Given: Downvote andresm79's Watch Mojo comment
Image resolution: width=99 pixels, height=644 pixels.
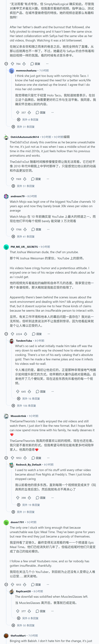Looking at the screenshot, I should [25, 229].
